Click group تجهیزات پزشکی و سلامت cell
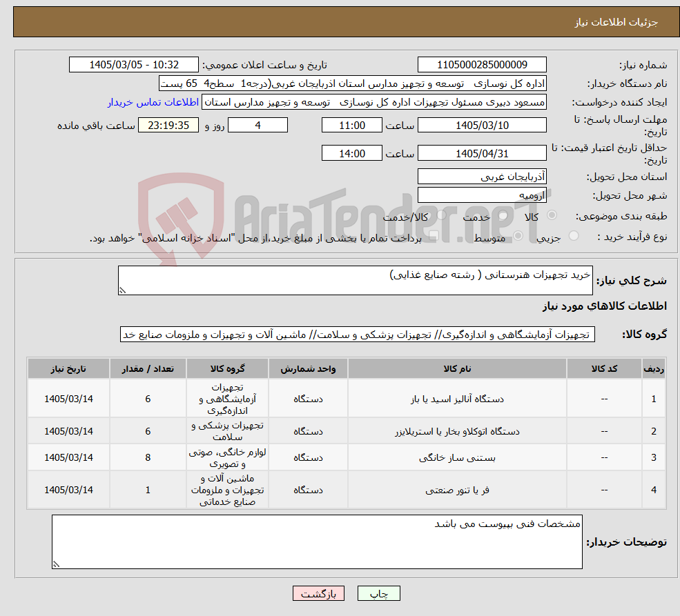 pyautogui.click(x=227, y=431)
